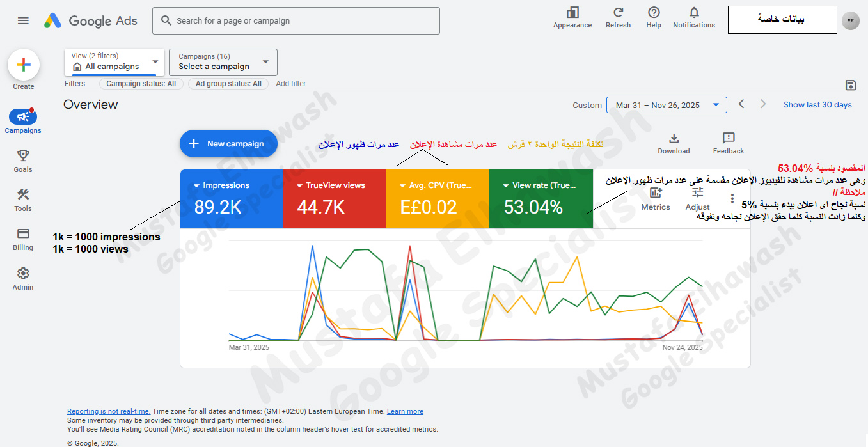Open Billing card icon in sidebar
The image size is (868, 447).
tap(23, 234)
